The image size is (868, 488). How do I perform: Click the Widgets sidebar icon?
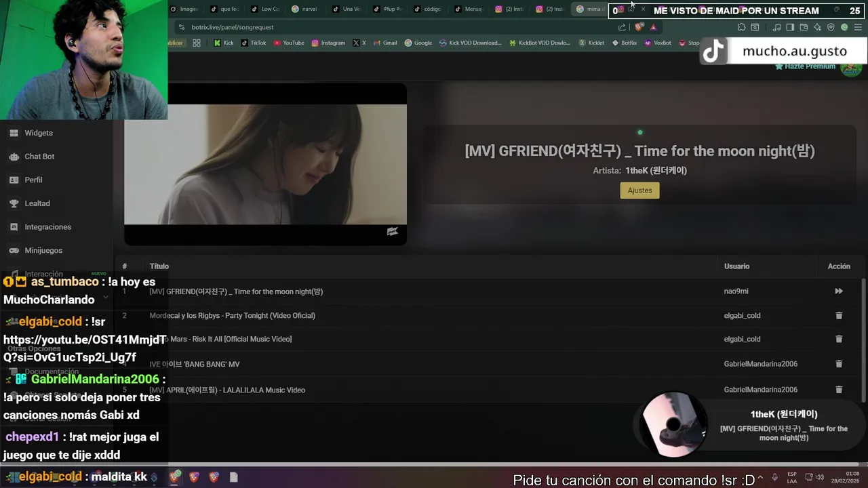[14, 133]
